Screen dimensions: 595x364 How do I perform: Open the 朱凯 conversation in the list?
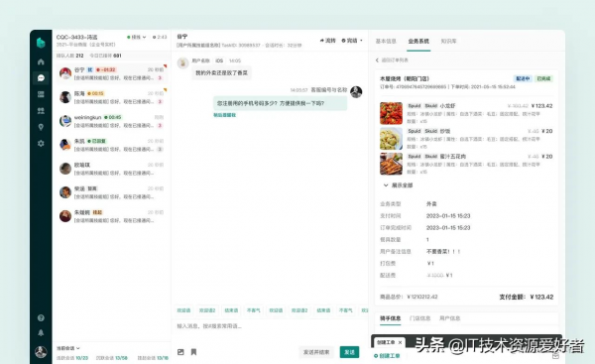click(111, 145)
